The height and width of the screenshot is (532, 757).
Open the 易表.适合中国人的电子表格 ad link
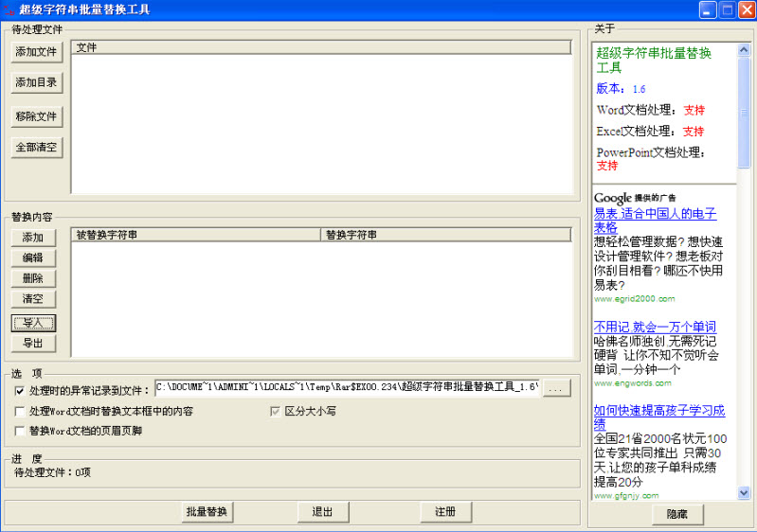(x=655, y=220)
